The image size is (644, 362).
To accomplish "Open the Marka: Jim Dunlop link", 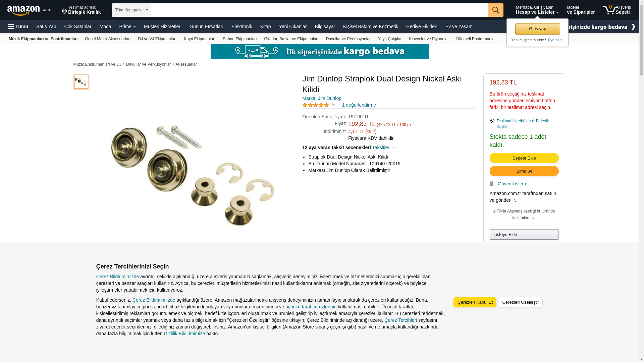I will click(x=322, y=98).
